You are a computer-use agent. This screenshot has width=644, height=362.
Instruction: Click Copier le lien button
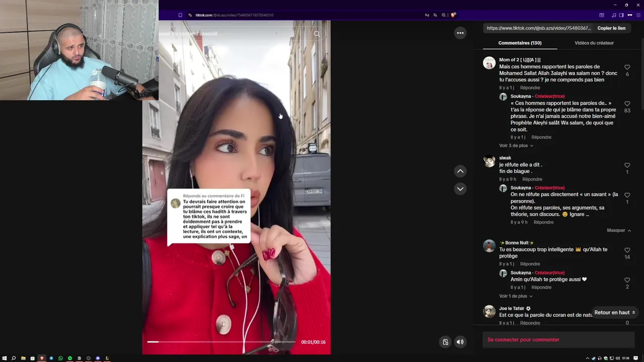point(611,28)
